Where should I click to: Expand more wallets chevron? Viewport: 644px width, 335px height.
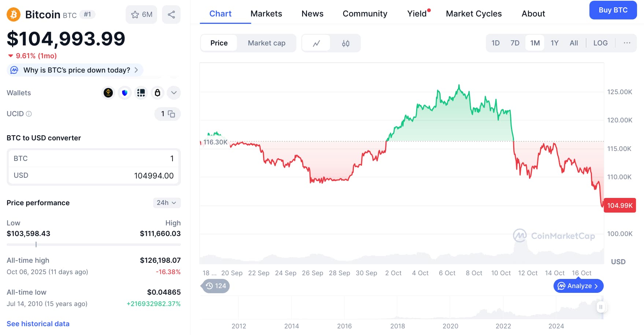click(x=174, y=93)
